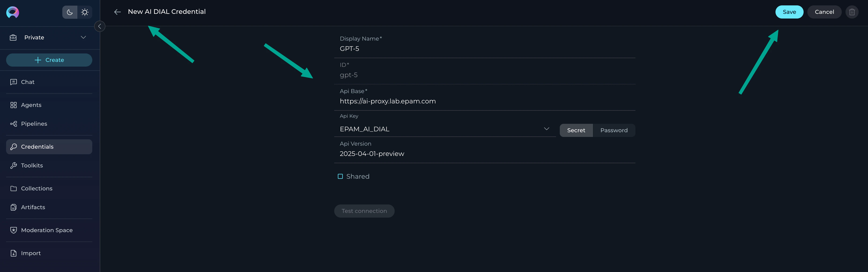Viewport: 868px width, 272px height.
Task: Open the Collections section
Action: [x=36, y=188]
